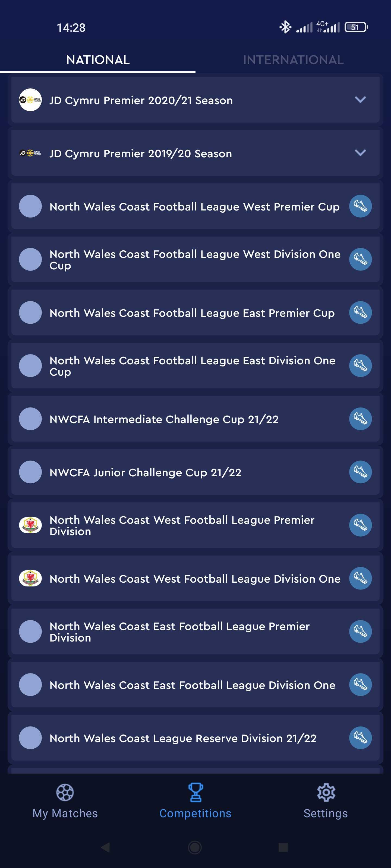Tap boot icon for North Wales Coast Football League West Premier Cup
This screenshot has height=868, width=391.
pos(360,206)
